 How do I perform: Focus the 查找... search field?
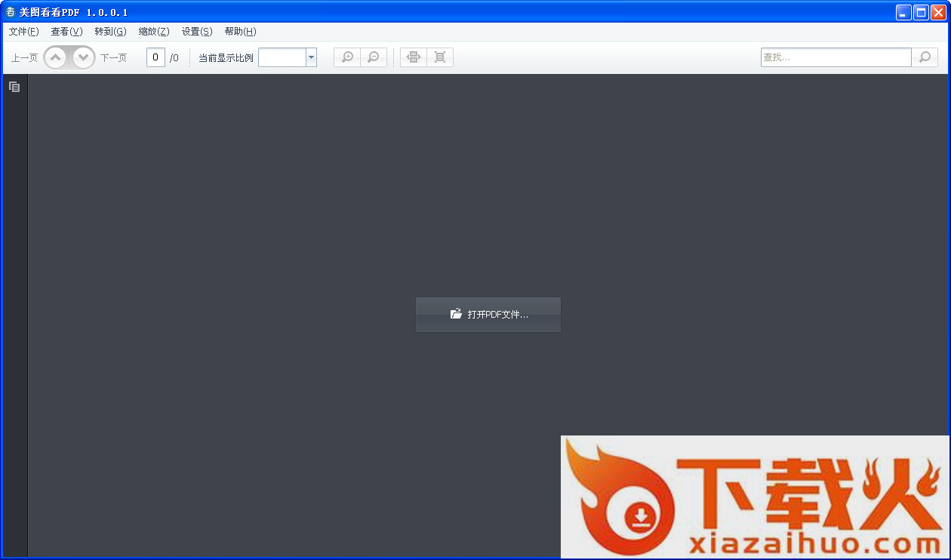[x=836, y=57]
